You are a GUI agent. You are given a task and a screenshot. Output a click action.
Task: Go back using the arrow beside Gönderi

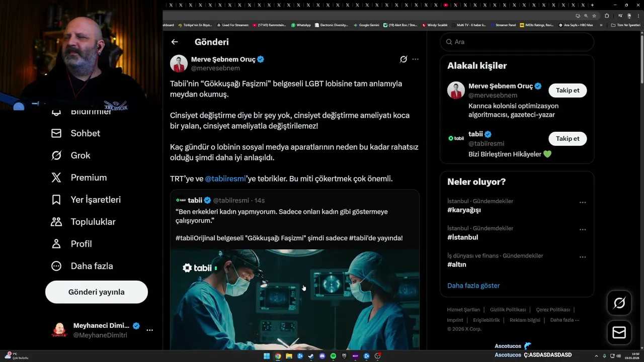(x=175, y=42)
